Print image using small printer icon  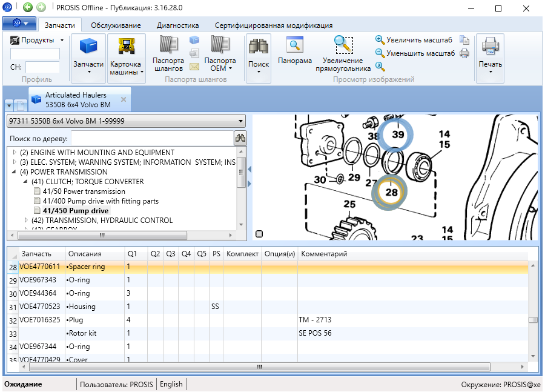[x=464, y=53]
